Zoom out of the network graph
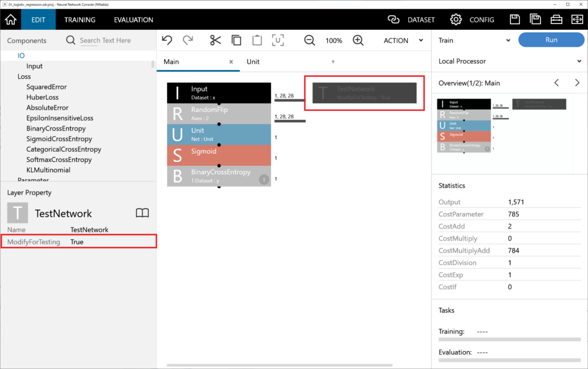 (310, 40)
